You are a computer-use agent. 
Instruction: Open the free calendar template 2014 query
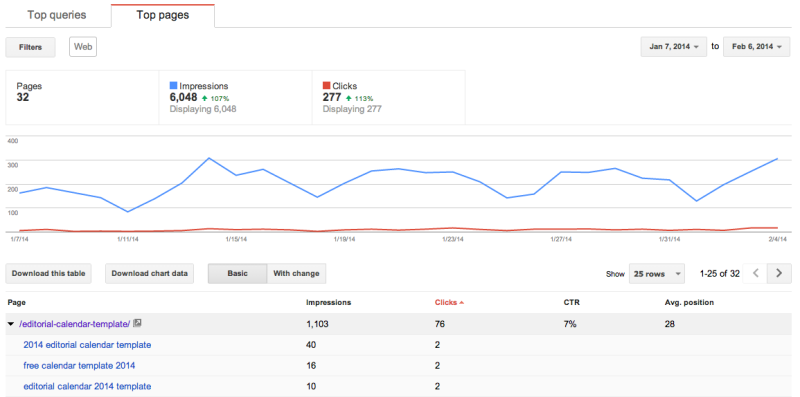tap(79, 366)
